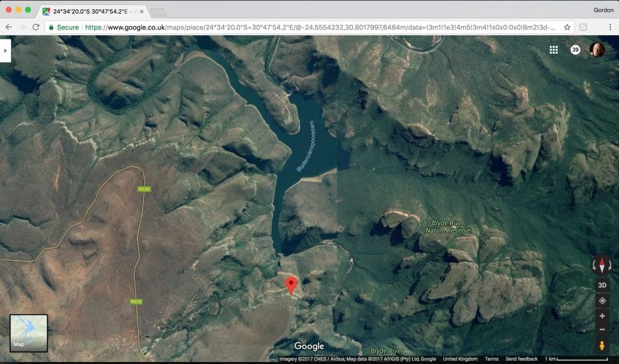Toggle the 3D view
This screenshot has height=364, width=619.
pyautogui.click(x=602, y=285)
